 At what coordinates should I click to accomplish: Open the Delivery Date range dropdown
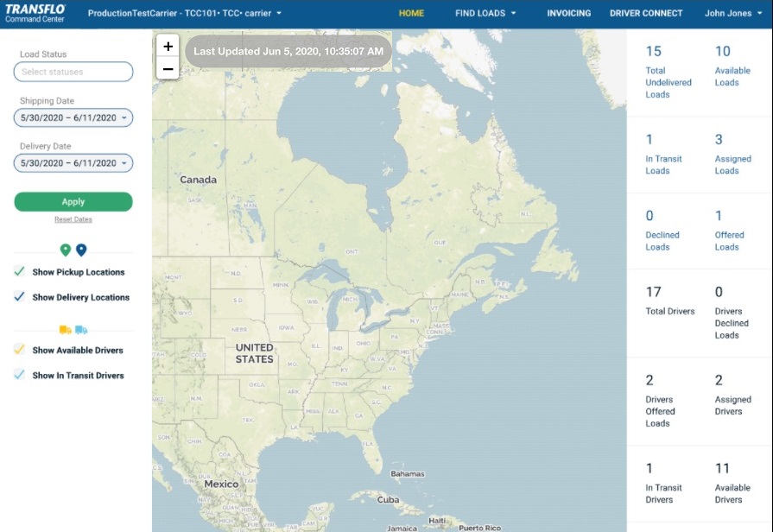pos(73,162)
